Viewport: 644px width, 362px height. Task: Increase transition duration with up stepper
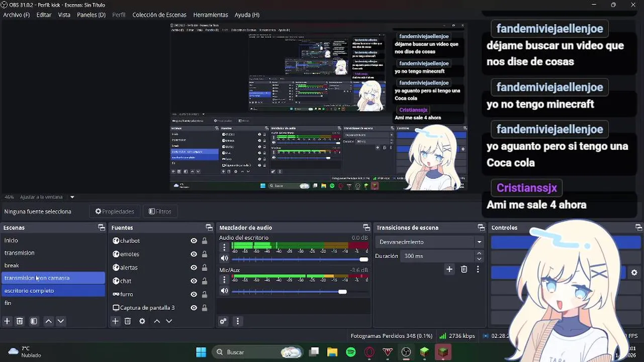479,253
